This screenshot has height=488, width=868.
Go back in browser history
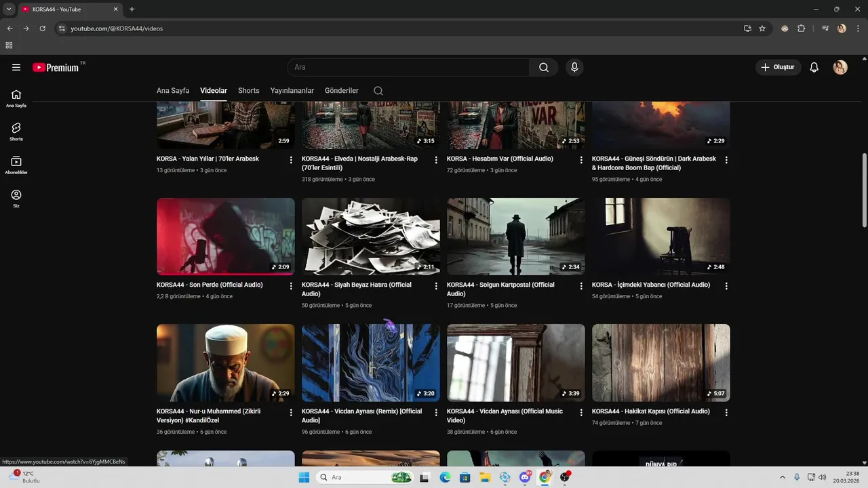[9, 28]
